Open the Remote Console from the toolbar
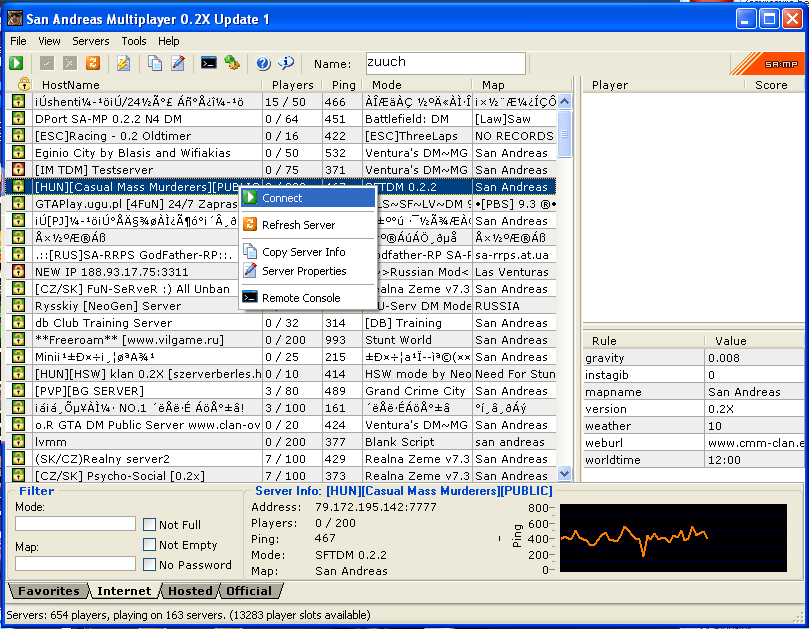The image size is (809, 629). click(208, 63)
